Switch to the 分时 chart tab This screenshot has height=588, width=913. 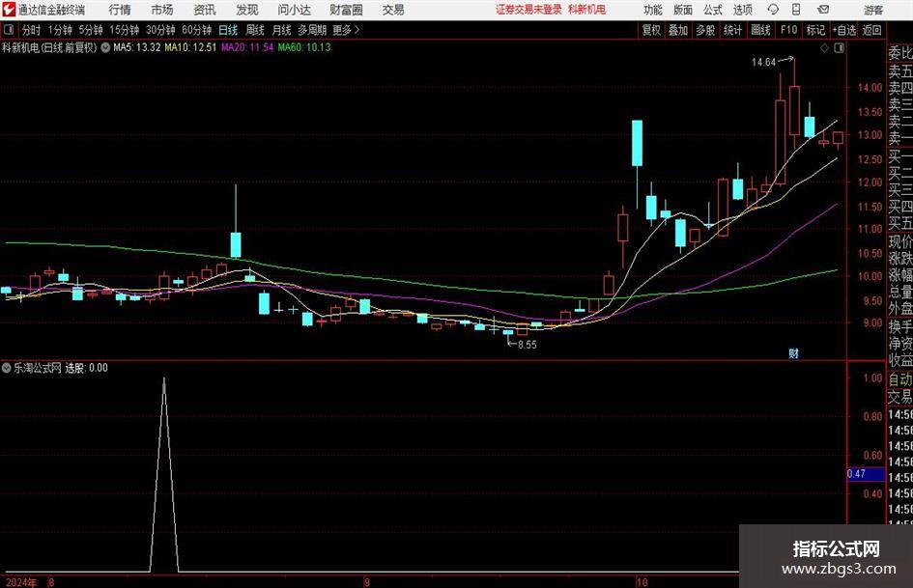click(32, 30)
